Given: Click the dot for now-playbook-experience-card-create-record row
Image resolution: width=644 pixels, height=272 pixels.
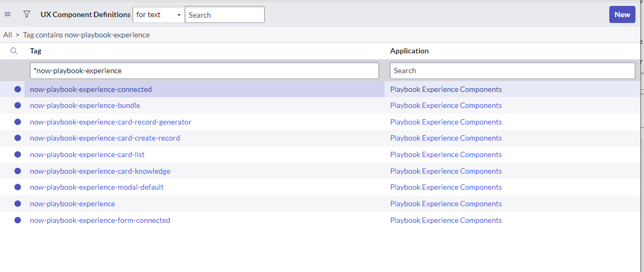Looking at the screenshot, I should coord(18,138).
